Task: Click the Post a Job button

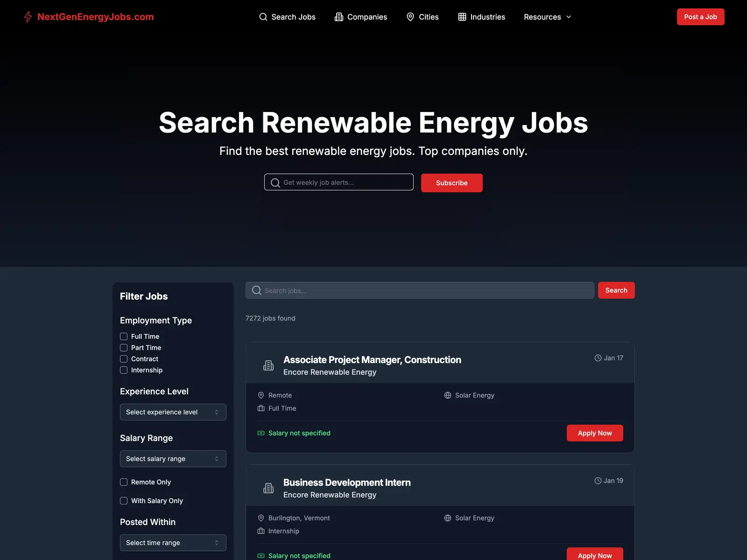Action: pos(701,17)
